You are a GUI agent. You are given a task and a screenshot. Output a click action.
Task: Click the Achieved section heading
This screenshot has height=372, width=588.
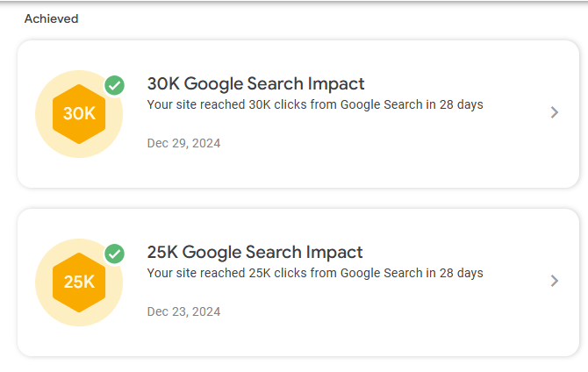pos(51,18)
